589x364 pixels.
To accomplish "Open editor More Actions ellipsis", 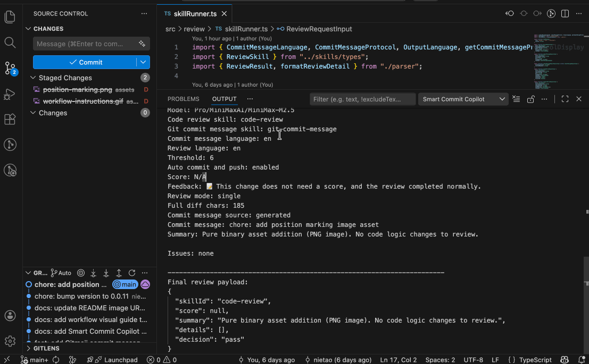I will tap(579, 13).
